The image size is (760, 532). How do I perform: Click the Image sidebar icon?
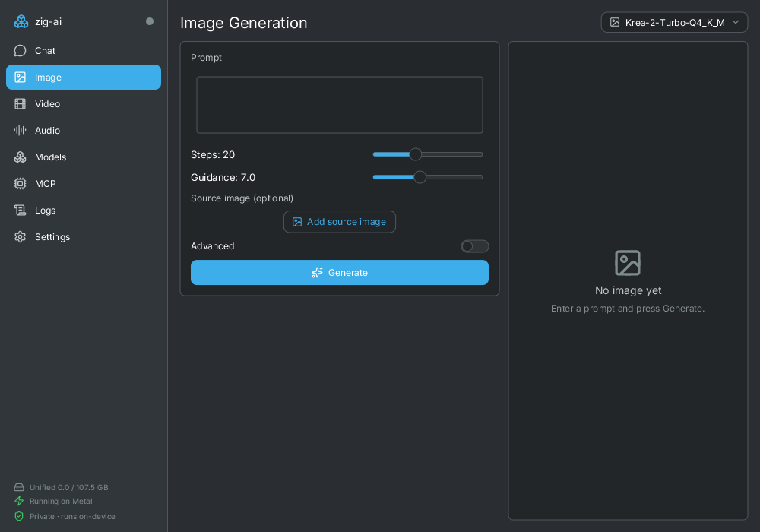click(20, 78)
